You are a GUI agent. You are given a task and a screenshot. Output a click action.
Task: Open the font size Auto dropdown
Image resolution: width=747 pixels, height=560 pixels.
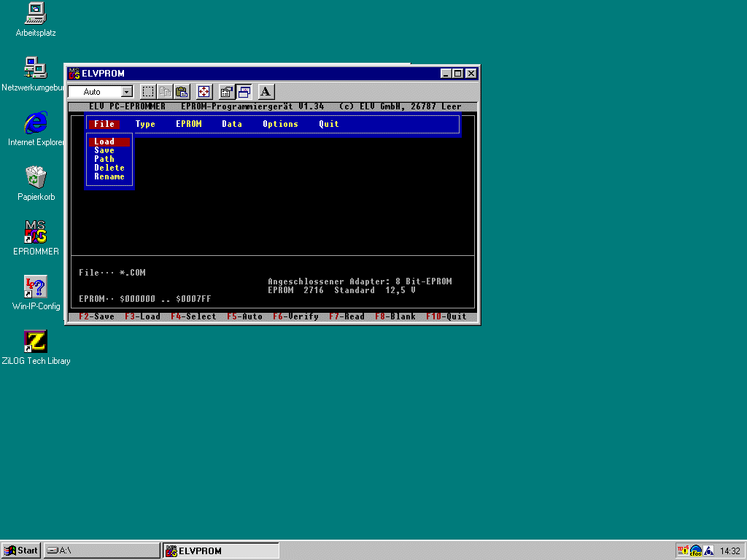pyautogui.click(x=126, y=91)
